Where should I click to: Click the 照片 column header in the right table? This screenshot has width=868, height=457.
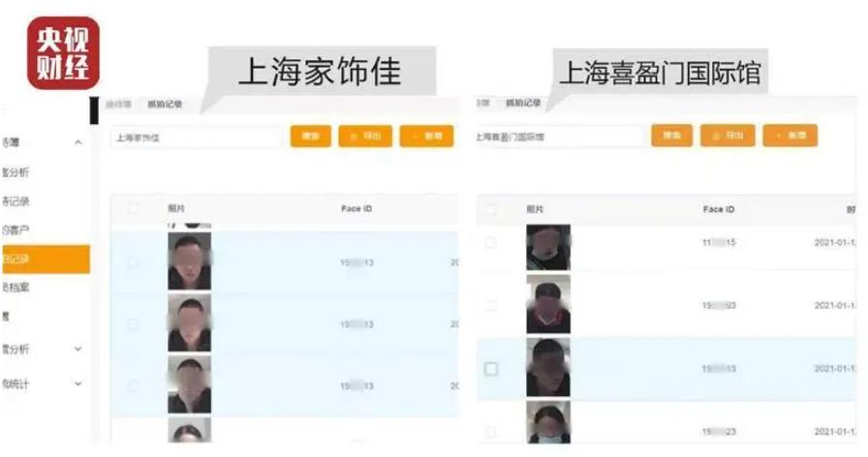(x=535, y=209)
